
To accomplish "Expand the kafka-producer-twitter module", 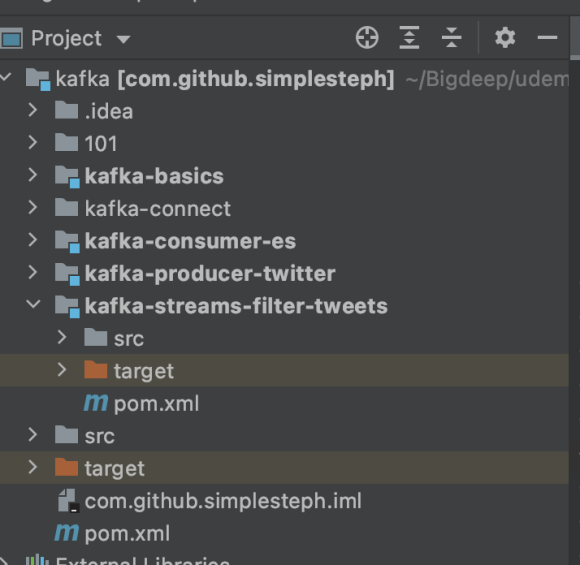I will tap(33, 273).
